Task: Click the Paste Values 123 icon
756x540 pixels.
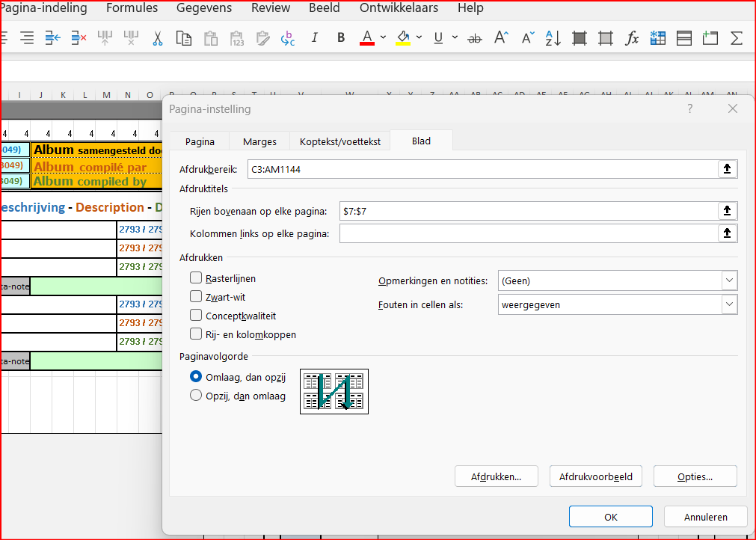Action: (237, 38)
